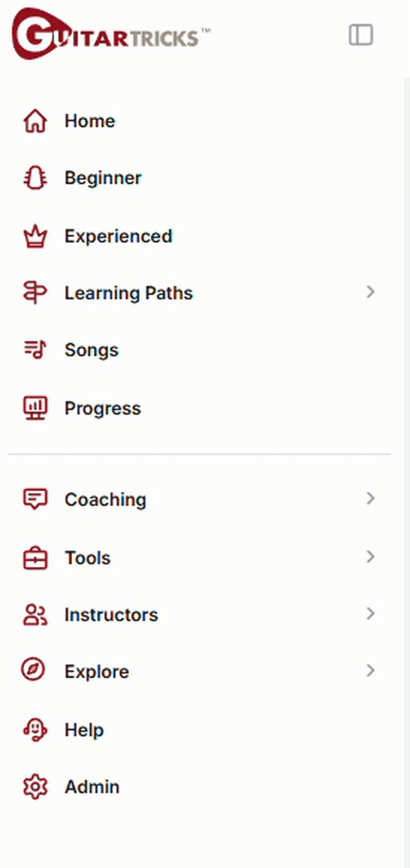Expand the Learning Paths chevron

pos(371,292)
